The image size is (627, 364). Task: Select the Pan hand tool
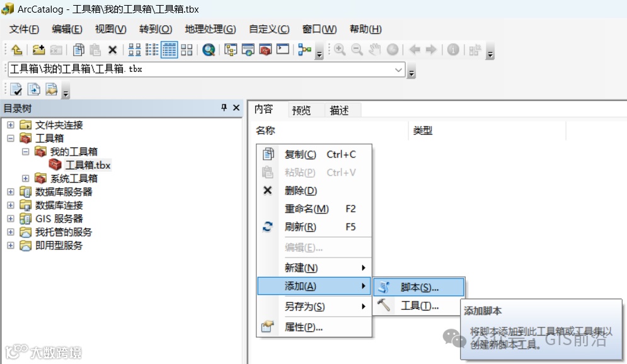point(375,50)
